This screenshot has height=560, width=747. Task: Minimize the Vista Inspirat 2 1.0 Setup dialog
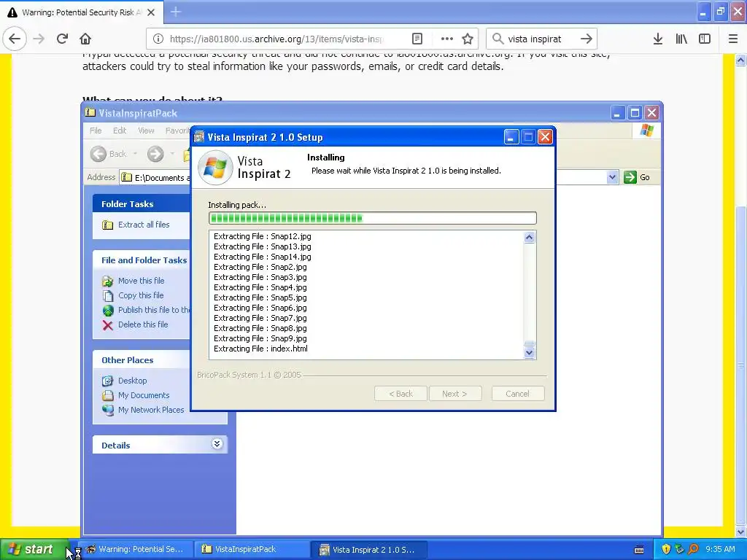tap(511, 137)
